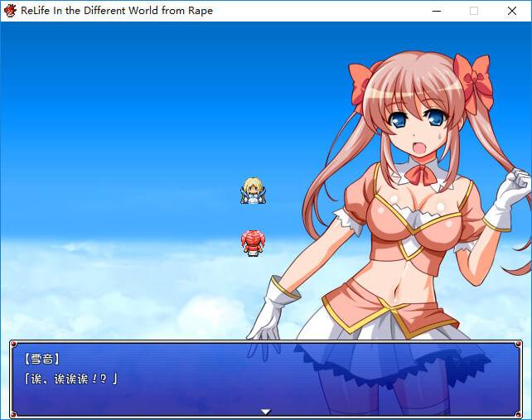The height and width of the screenshot is (420, 532).
Task: Click the window title text in title bar
Action: pos(117,11)
